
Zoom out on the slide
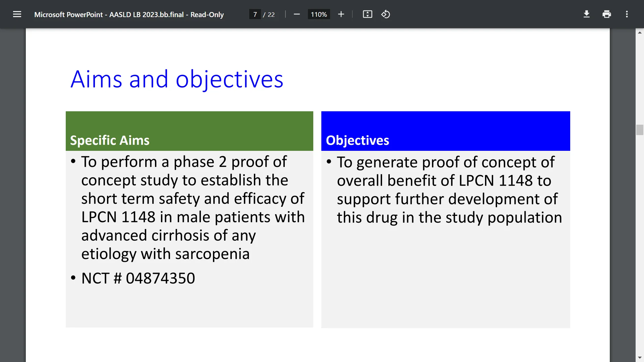pos(297,14)
